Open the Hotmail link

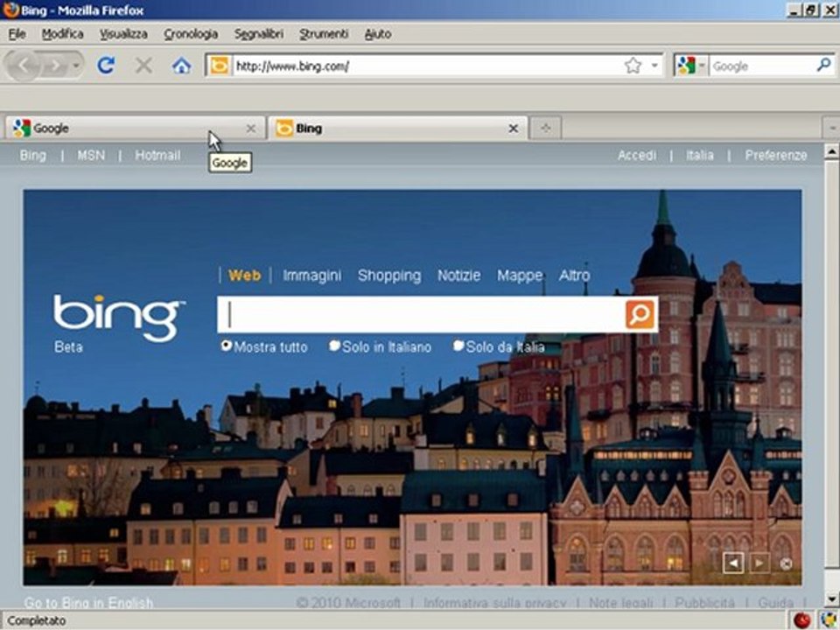tap(157, 156)
